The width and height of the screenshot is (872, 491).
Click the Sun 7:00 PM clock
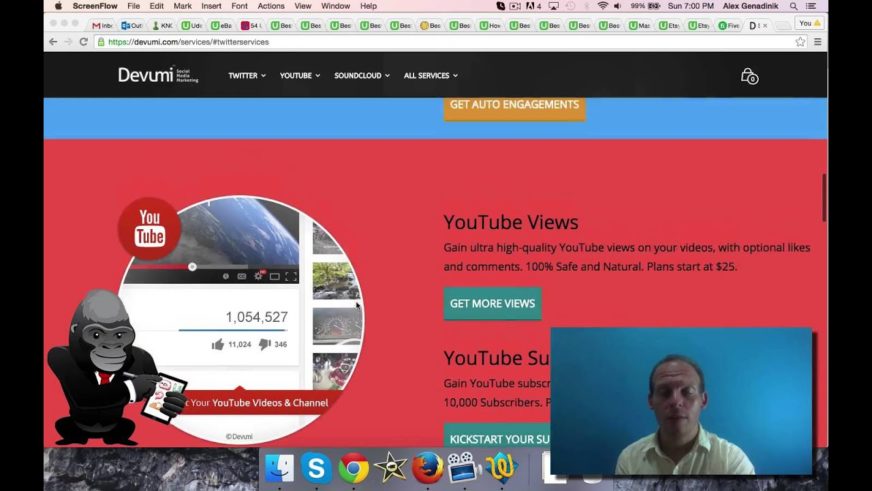click(x=691, y=6)
